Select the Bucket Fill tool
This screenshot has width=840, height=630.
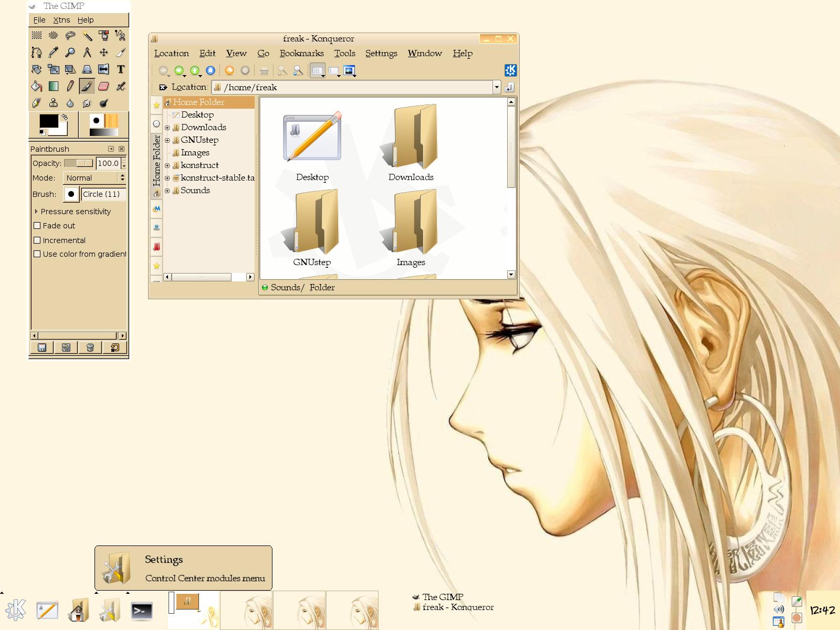(x=36, y=86)
